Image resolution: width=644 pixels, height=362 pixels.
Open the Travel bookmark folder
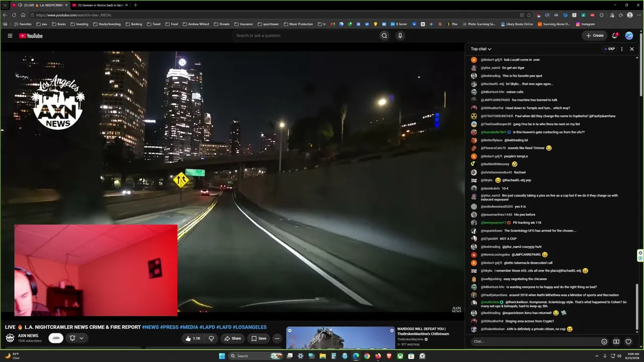point(153,24)
